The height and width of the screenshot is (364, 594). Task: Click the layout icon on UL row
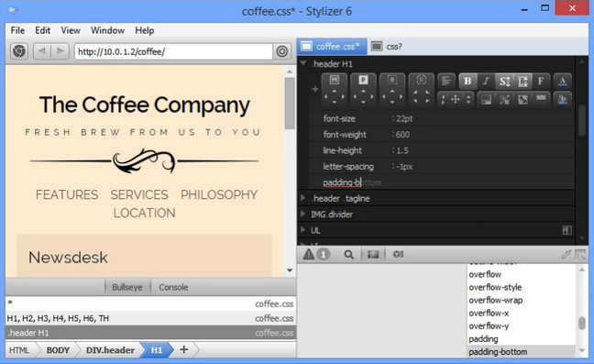[567, 230]
